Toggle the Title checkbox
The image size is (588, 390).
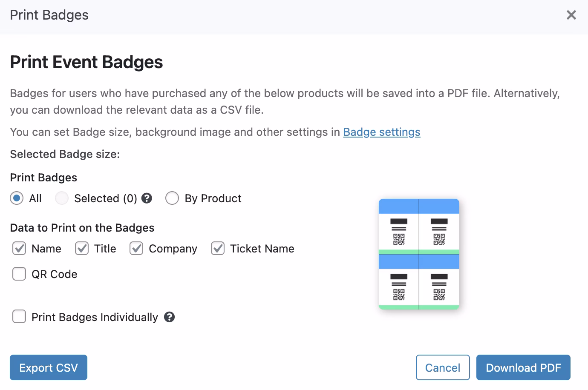coord(82,249)
